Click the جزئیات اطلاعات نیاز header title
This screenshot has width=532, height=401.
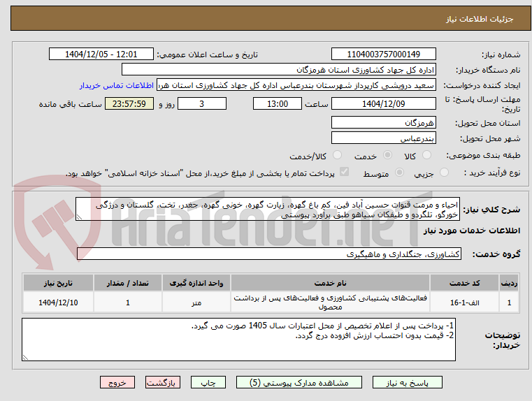coord(480,19)
